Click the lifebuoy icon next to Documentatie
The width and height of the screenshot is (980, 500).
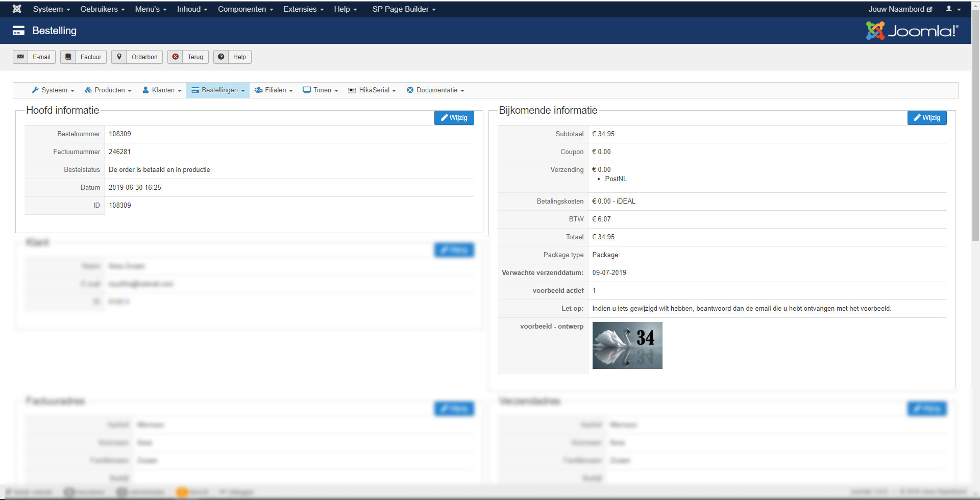[410, 90]
